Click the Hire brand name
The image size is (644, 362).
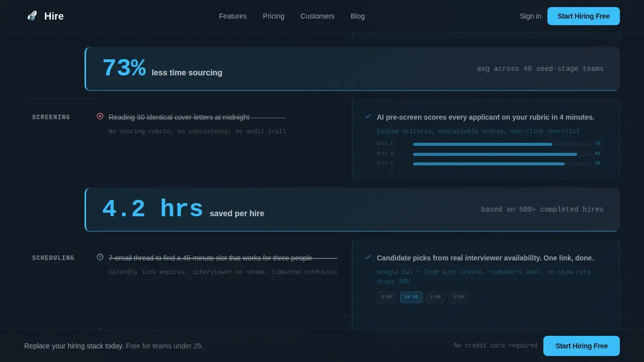[x=54, y=16]
